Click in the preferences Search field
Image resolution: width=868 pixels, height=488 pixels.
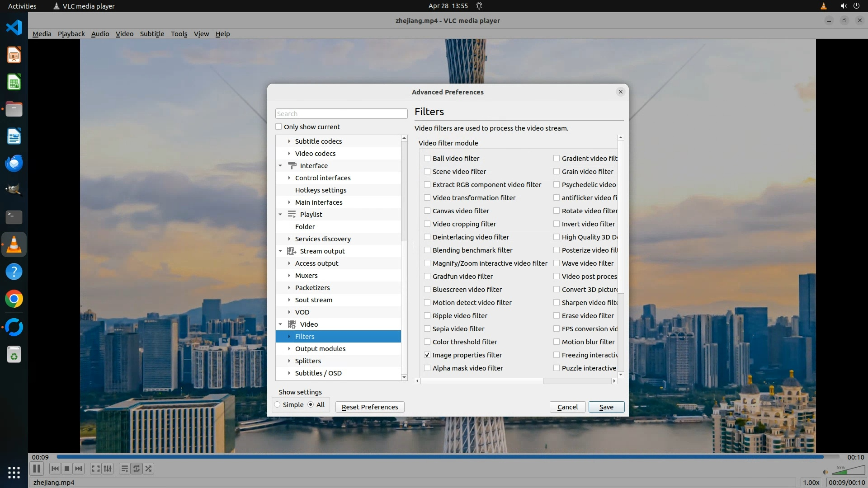[x=341, y=114]
